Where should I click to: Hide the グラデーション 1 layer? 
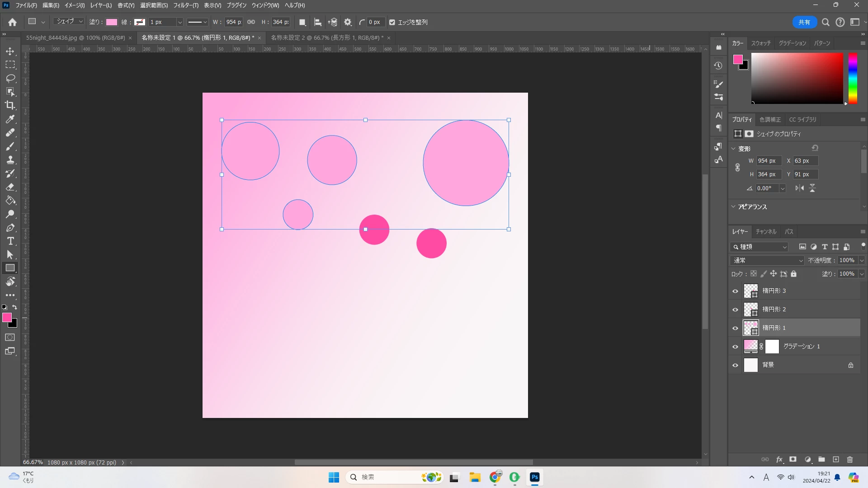click(x=736, y=347)
